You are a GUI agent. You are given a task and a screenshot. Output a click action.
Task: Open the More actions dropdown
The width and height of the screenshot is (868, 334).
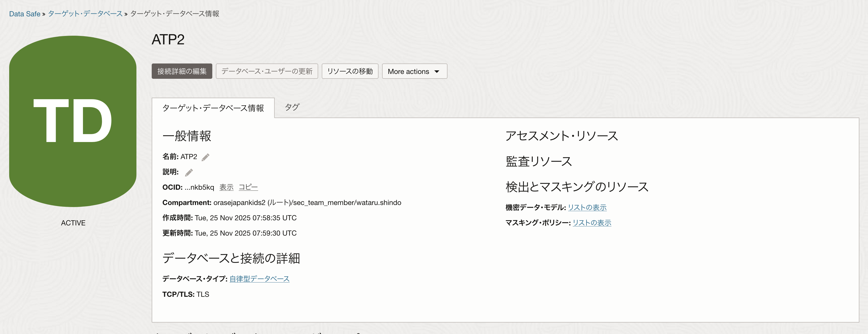[x=414, y=71]
